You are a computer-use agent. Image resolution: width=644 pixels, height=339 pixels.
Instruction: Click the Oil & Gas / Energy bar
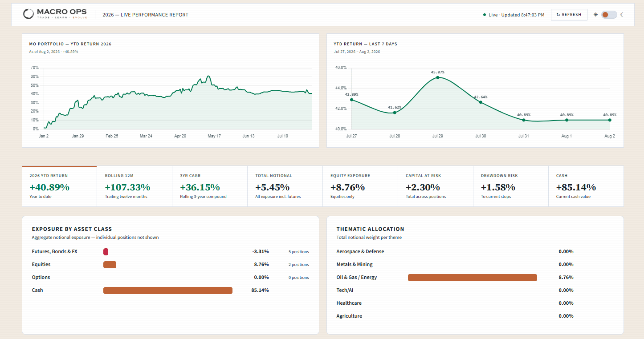pos(473,278)
